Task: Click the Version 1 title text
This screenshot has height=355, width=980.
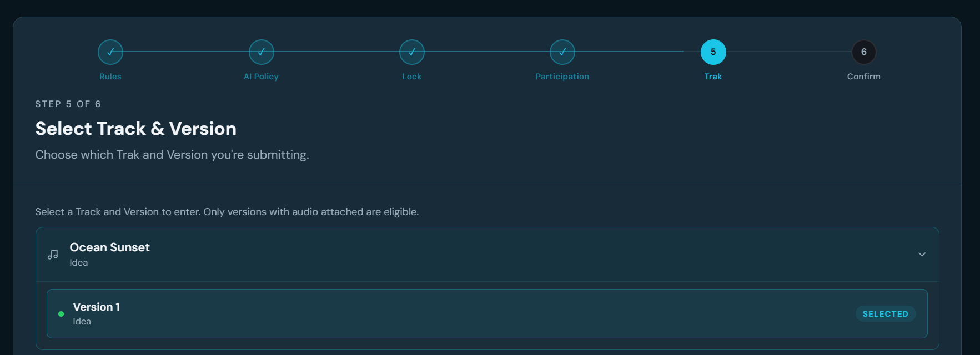Action: point(97,307)
